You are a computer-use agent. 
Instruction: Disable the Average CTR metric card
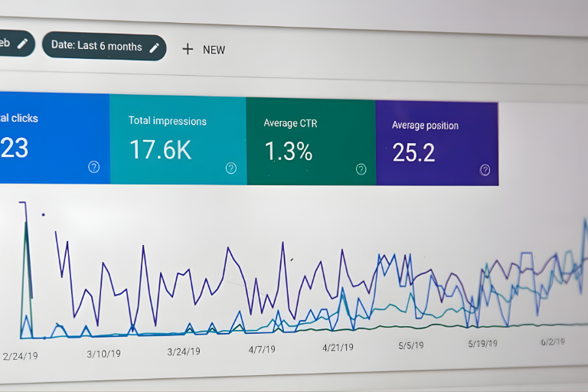click(x=310, y=141)
